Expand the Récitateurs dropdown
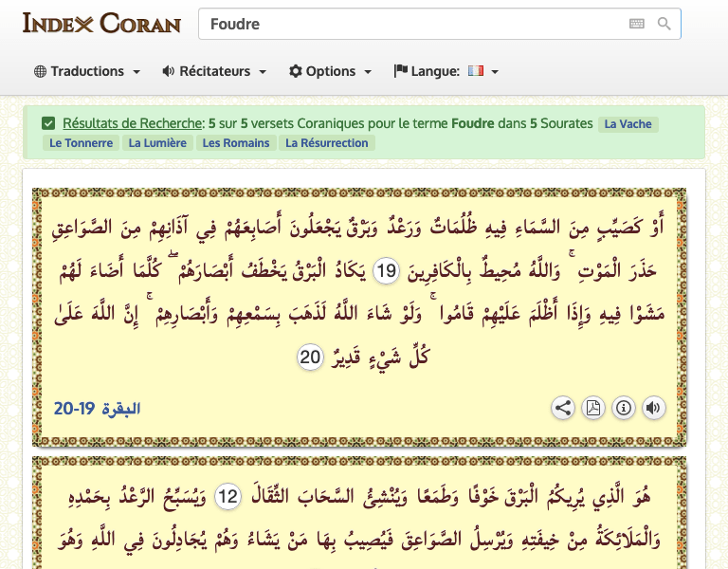 coord(214,71)
